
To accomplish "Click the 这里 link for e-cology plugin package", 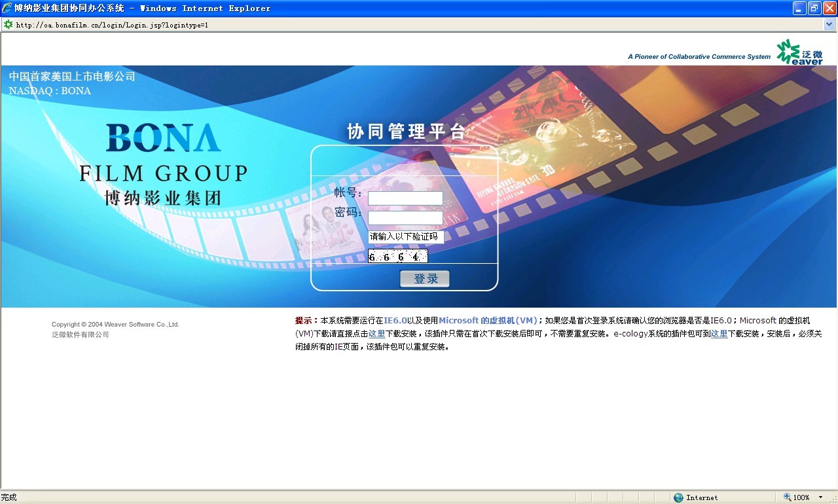I will 719,334.
